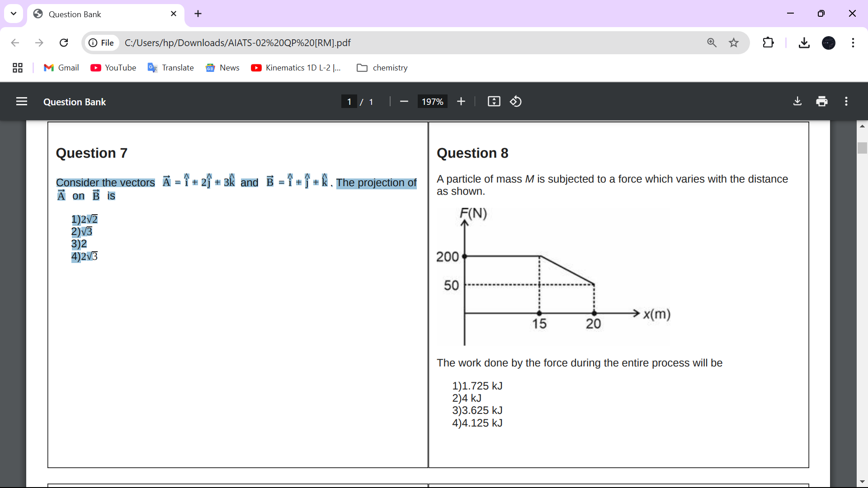Screen dimensions: 868x488
Task: Minimize the browser window
Action: (790, 14)
